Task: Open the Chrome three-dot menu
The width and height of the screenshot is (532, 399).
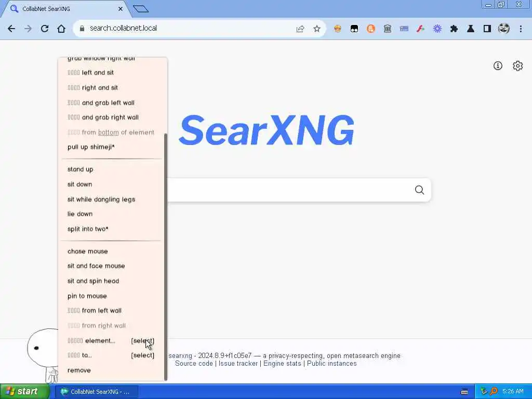Action: [x=521, y=29]
